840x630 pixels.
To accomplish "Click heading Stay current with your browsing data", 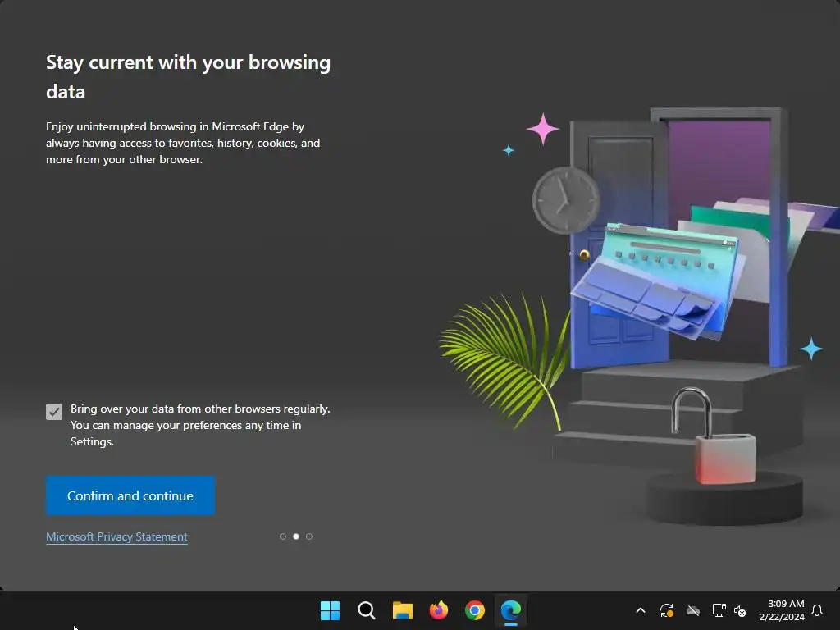I will click(188, 76).
